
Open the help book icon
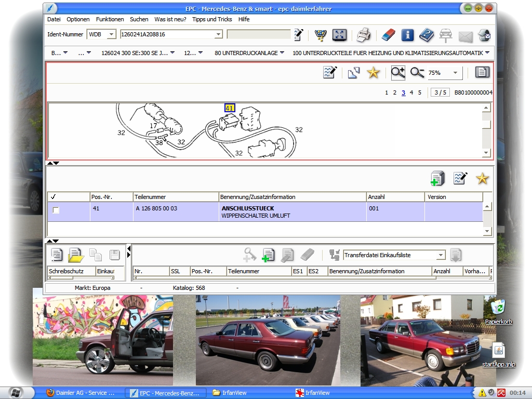click(x=427, y=35)
